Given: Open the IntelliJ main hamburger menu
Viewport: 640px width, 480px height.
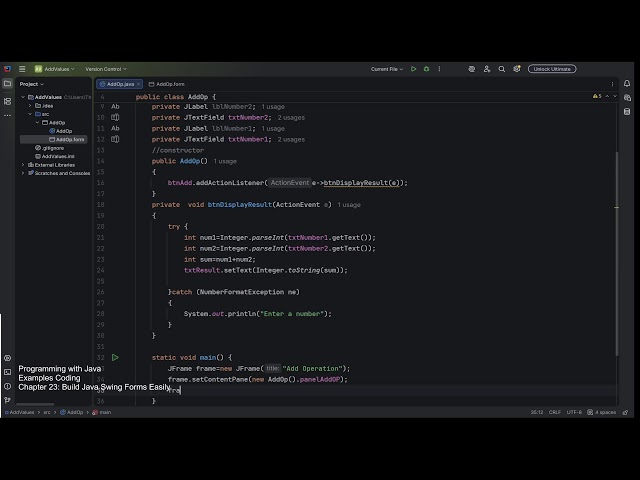Looking at the screenshot, I should [x=22, y=69].
